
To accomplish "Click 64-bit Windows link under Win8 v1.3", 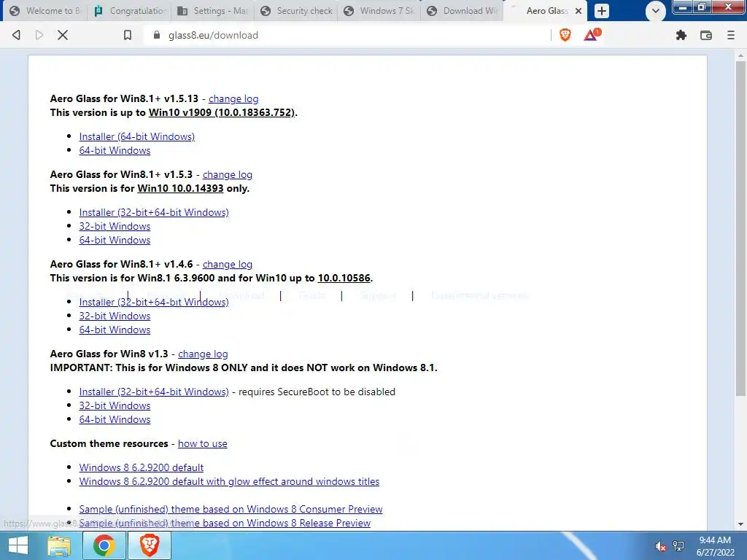I will coord(115,419).
